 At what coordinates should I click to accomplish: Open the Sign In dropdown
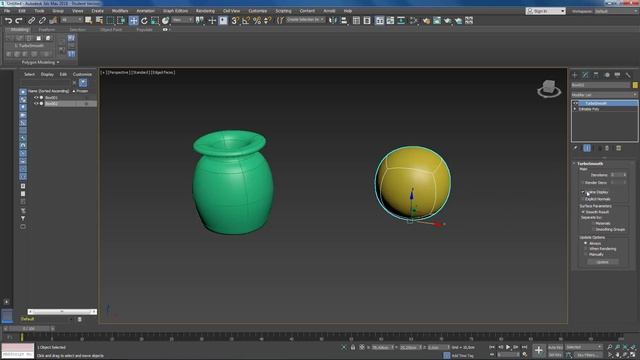pos(546,11)
